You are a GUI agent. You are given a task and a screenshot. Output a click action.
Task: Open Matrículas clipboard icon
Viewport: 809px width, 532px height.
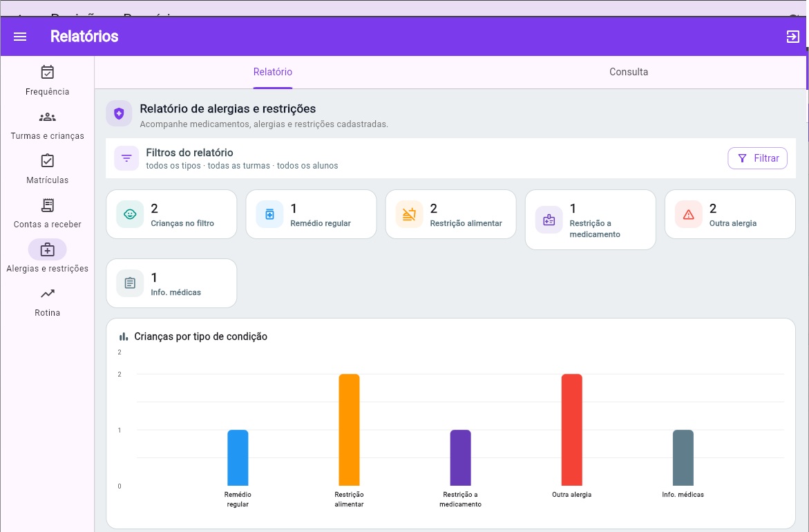click(x=48, y=160)
